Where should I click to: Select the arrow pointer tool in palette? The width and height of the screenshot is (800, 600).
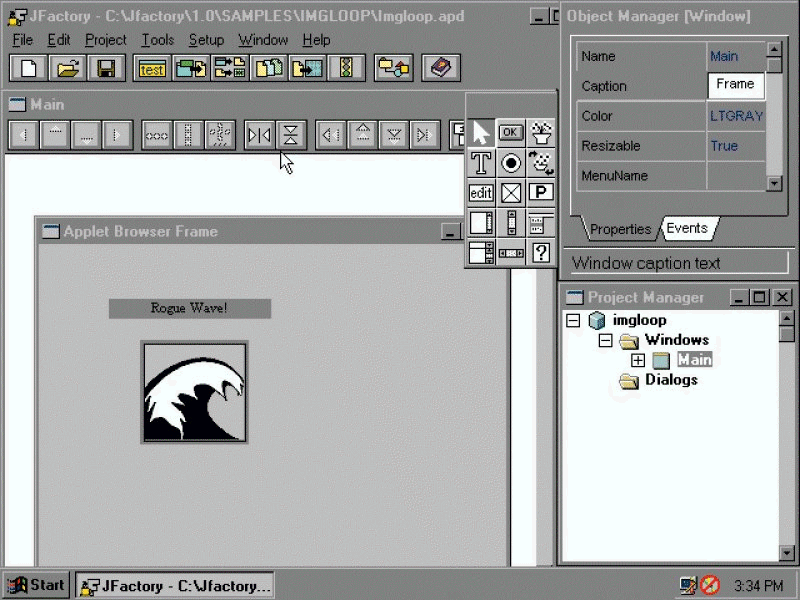[481, 132]
